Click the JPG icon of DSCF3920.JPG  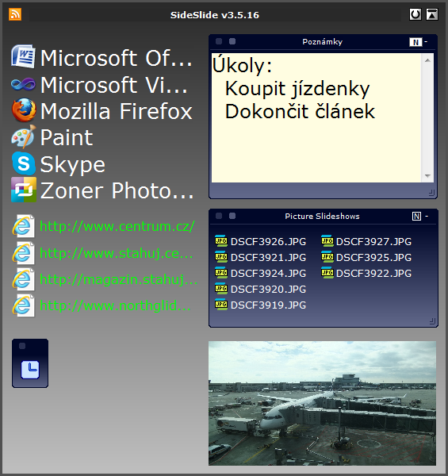coord(221,288)
